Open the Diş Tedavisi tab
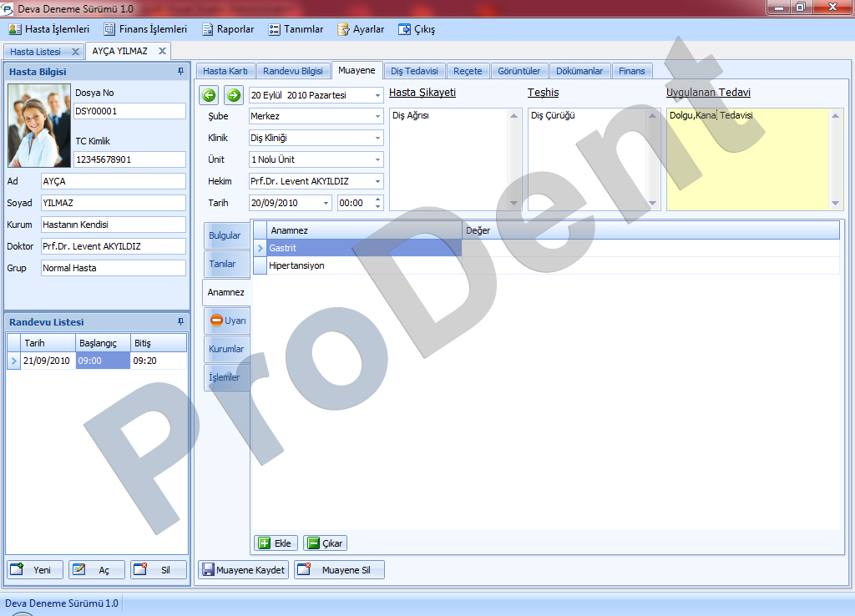 coord(414,71)
